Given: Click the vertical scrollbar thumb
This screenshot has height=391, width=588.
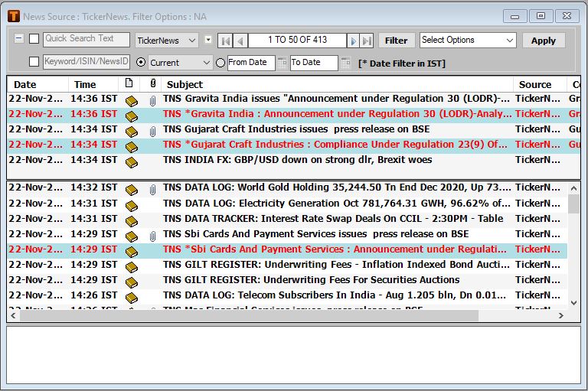Looking at the screenshot, I should click(x=573, y=204).
